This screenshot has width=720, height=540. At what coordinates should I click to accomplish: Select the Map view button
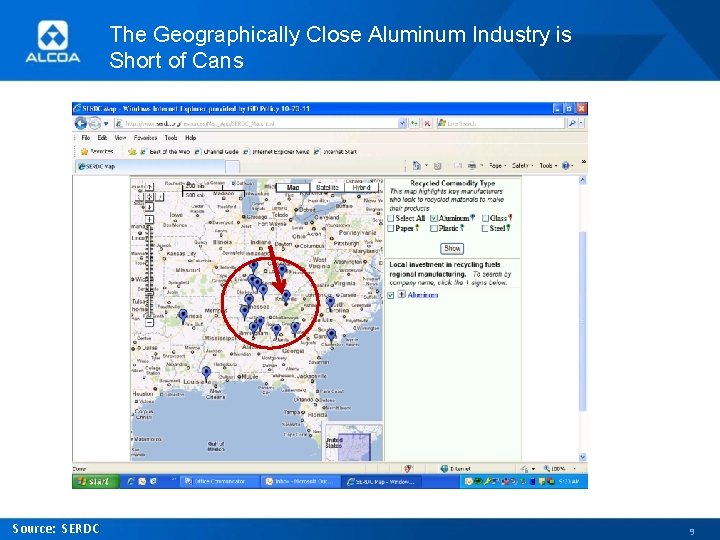(293, 187)
